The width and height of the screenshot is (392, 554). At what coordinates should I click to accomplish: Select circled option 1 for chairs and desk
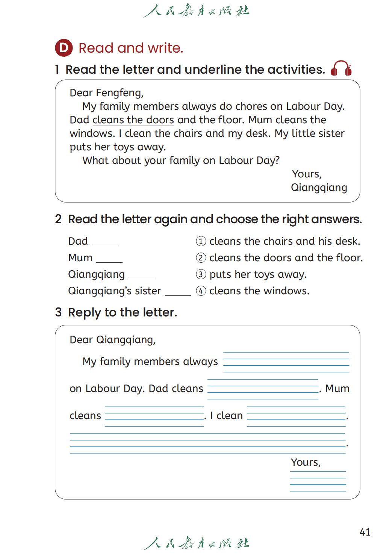pyautogui.click(x=201, y=241)
